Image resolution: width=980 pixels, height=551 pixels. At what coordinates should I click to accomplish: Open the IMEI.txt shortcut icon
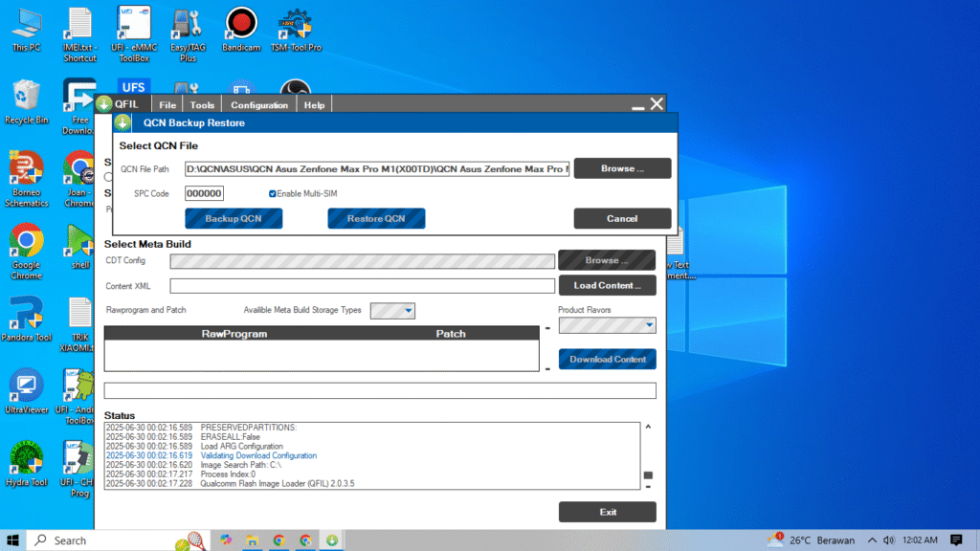79,34
